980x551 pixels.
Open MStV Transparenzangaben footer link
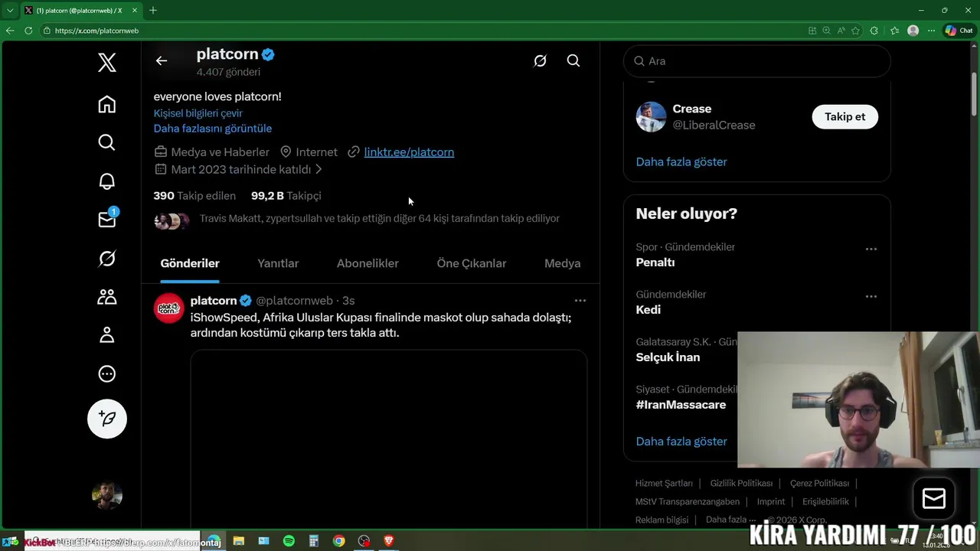click(x=688, y=502)
